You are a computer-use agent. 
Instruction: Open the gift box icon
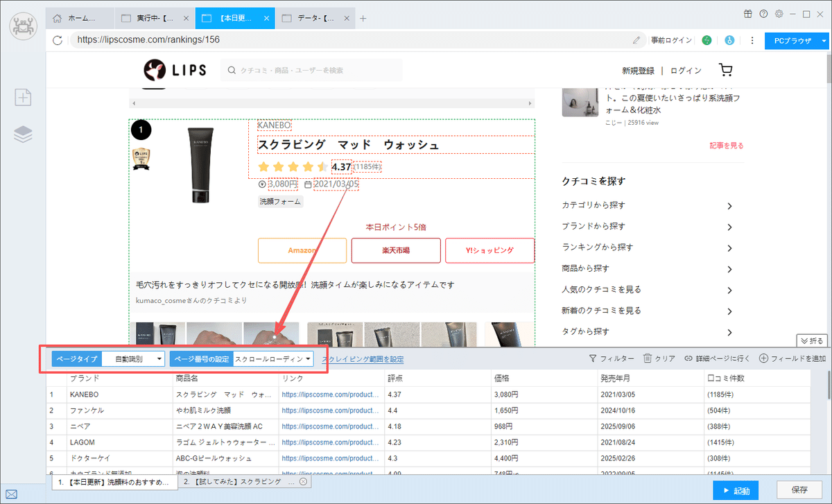(x=747, y=14)
